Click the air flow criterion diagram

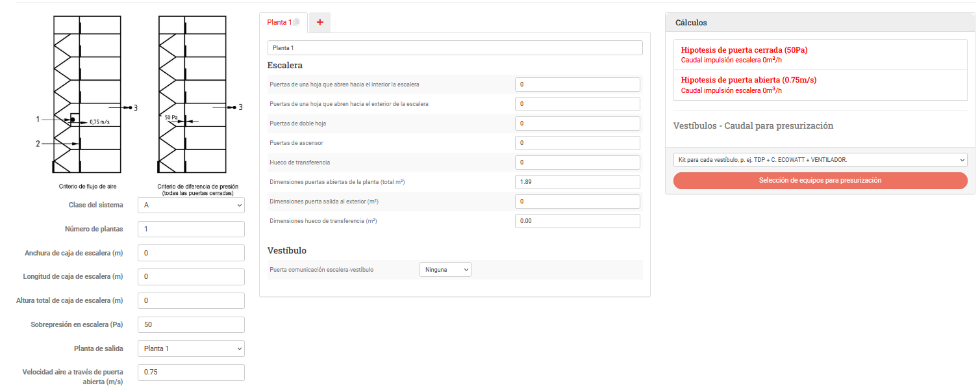point(87,95)
